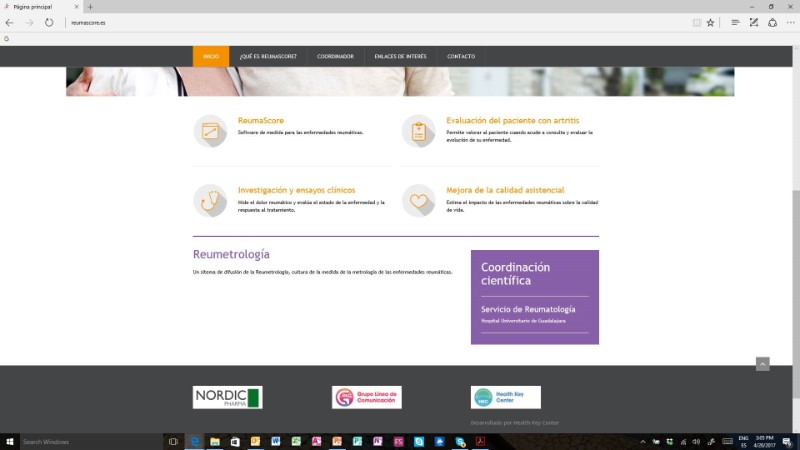This screenshot has width=800, height=450.
Task: Go back with the browser back arrow
Action: [x=9, y=22]
